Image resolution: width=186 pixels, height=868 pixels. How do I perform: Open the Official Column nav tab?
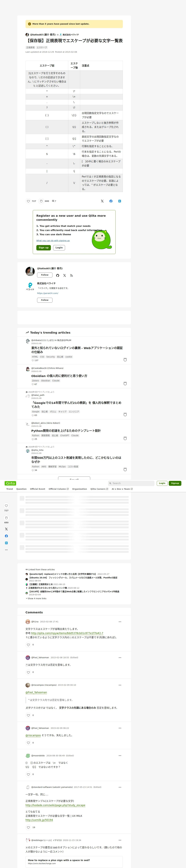coord(58,489)
